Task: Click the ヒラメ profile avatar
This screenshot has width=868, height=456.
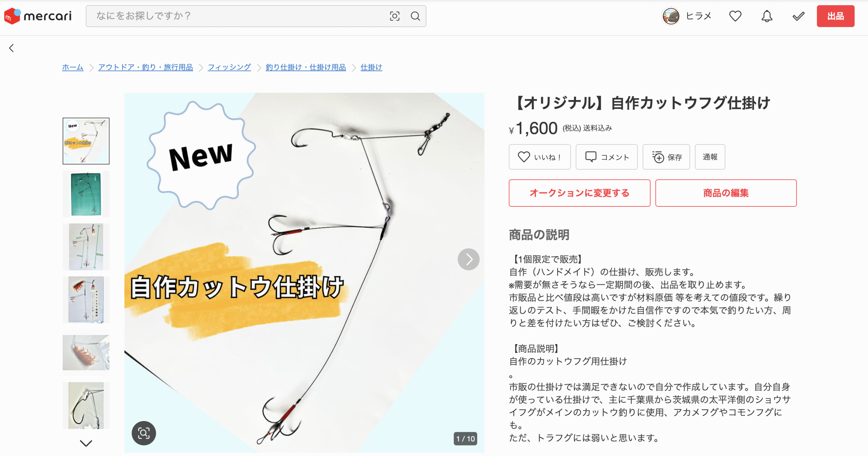Action: pyautogui.click(x=671, y=16)
